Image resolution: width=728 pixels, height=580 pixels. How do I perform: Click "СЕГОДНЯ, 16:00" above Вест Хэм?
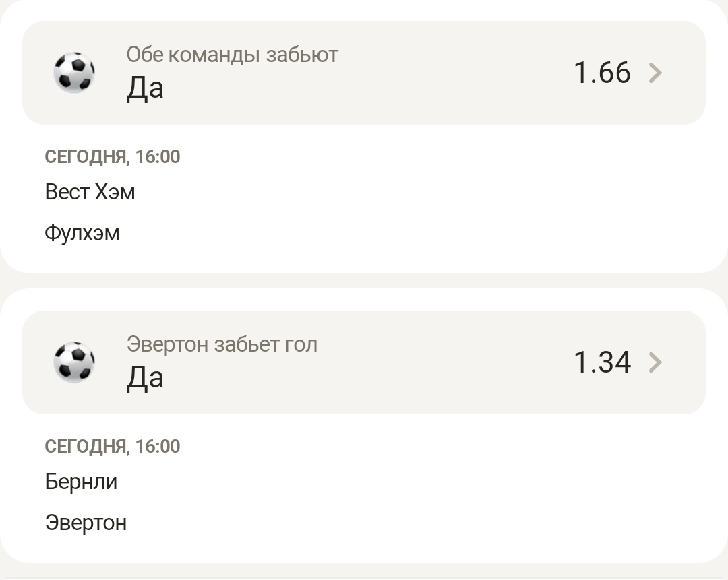113,157
